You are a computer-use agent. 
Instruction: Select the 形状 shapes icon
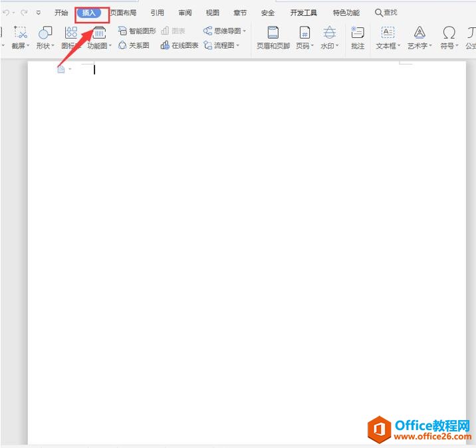click(45, 33)
